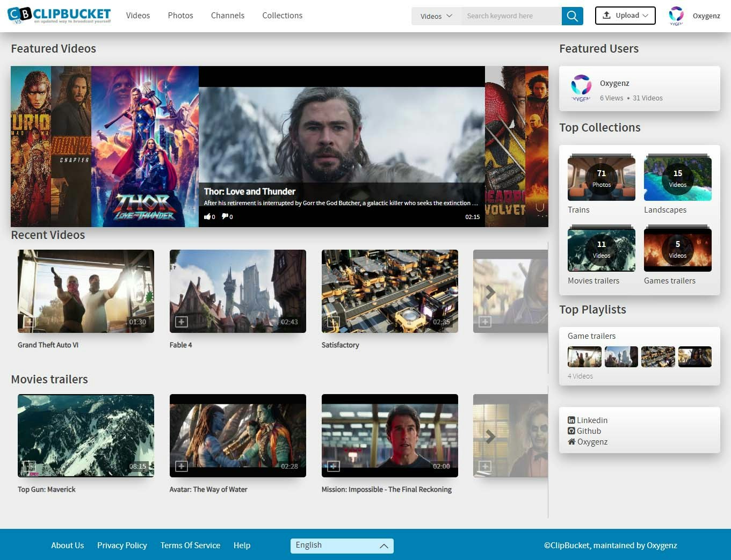Click plus icon on Satisfactory thumbnail
The height and width of the screenshot is (560, 731).
point(334,322)
